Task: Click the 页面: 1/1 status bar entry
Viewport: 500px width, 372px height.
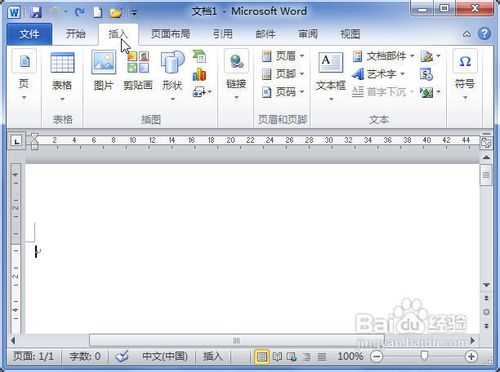Action: pyautogui.click(x=33, y=356)
